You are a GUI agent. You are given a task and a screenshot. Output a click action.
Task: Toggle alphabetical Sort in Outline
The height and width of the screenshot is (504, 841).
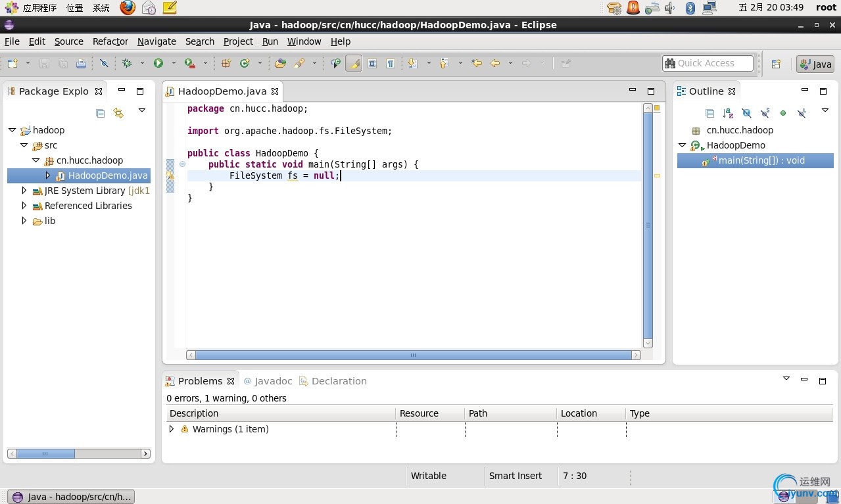pos(728,113)
